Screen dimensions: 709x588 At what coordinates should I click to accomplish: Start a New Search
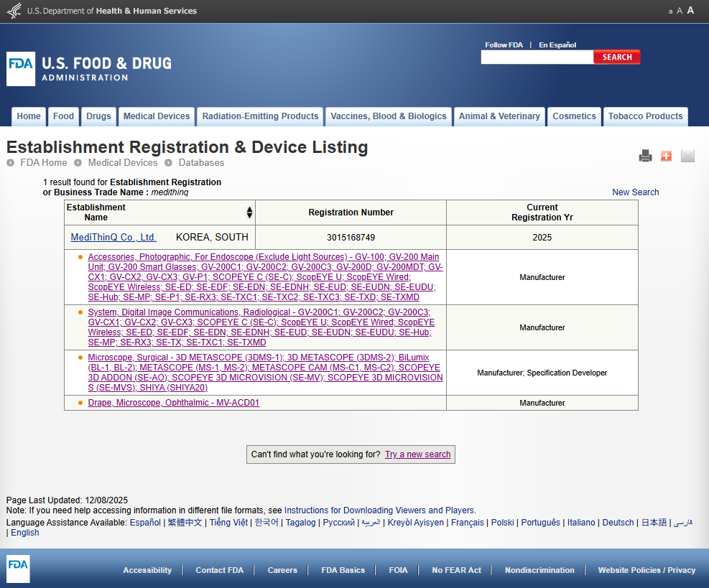click(636, 192)
